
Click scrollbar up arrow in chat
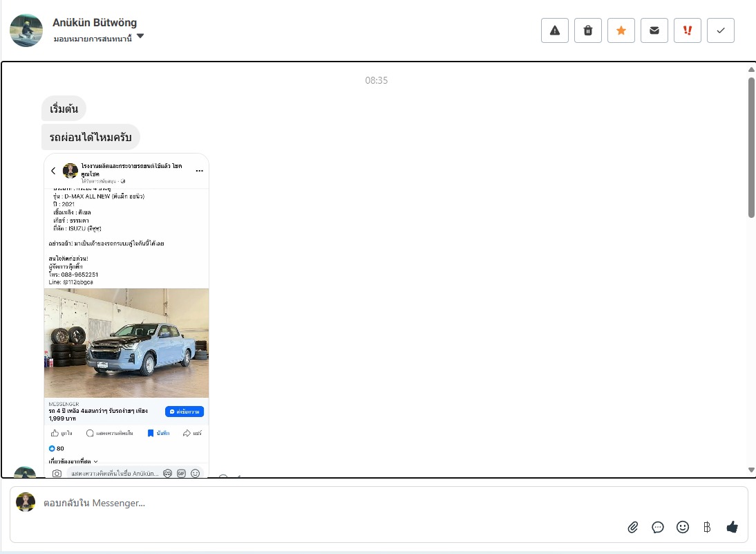751,69
